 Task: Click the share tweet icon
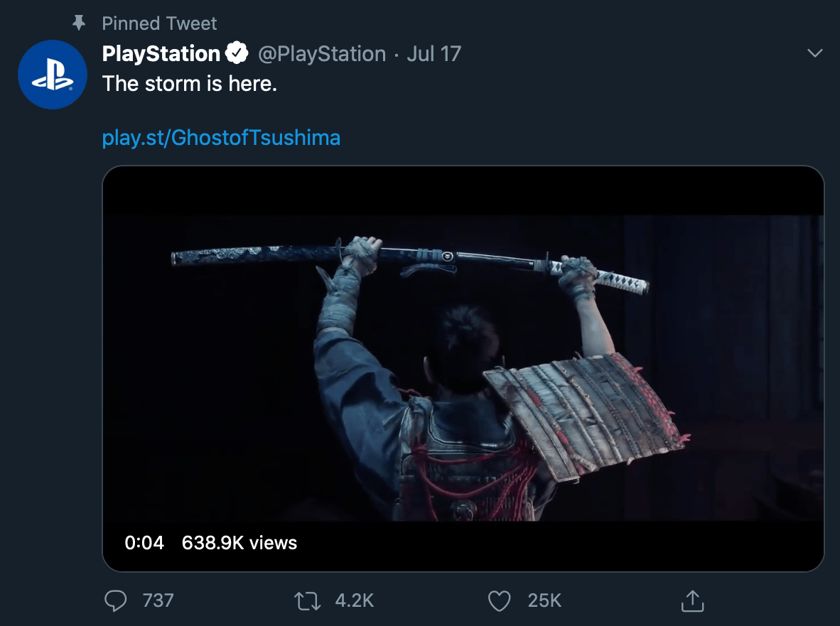click(691, 601)
